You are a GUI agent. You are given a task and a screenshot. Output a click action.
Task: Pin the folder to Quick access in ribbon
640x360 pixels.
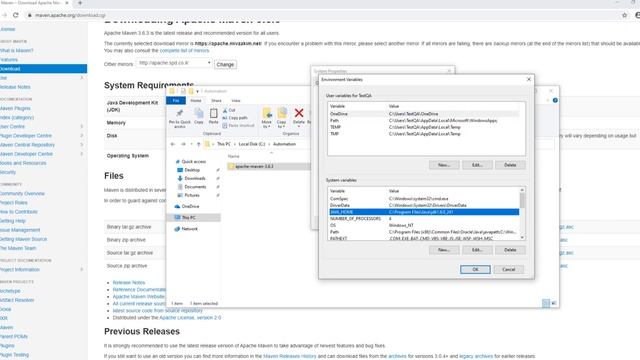coord(179,118)
